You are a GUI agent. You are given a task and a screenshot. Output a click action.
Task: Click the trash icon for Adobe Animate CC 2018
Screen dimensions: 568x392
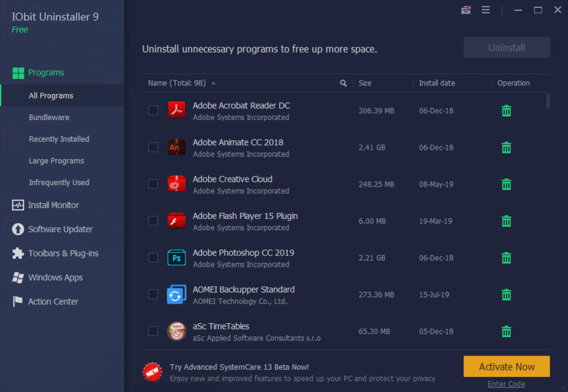pos(506,148)
